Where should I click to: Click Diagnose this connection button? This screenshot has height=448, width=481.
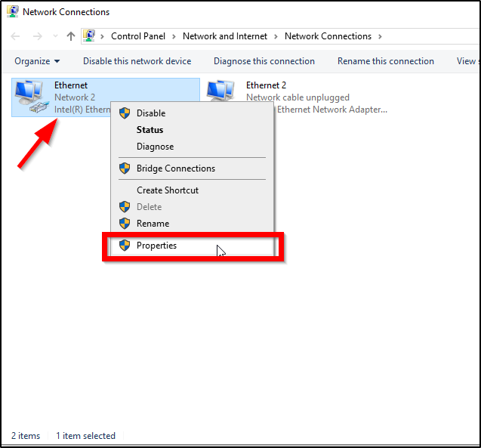[x=264, y=61]
